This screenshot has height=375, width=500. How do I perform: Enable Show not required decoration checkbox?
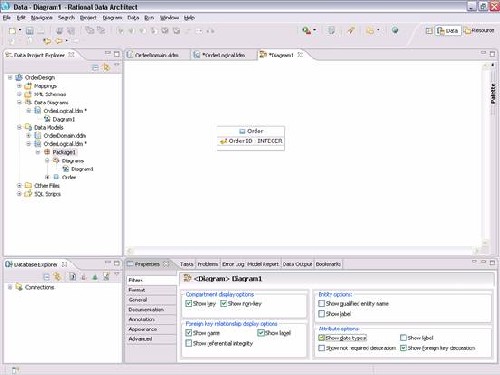tap(321, 348)
